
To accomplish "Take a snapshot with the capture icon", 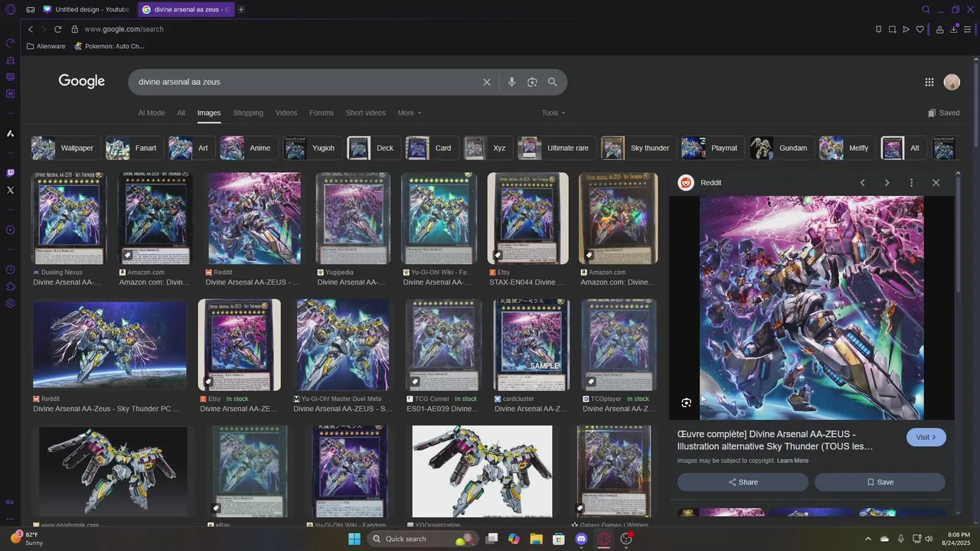I will [x=892, y=29].
